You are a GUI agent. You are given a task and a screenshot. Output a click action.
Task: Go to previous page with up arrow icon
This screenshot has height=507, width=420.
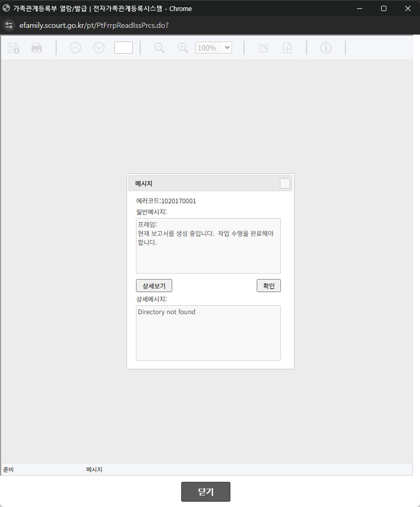(x=75, y=48)
